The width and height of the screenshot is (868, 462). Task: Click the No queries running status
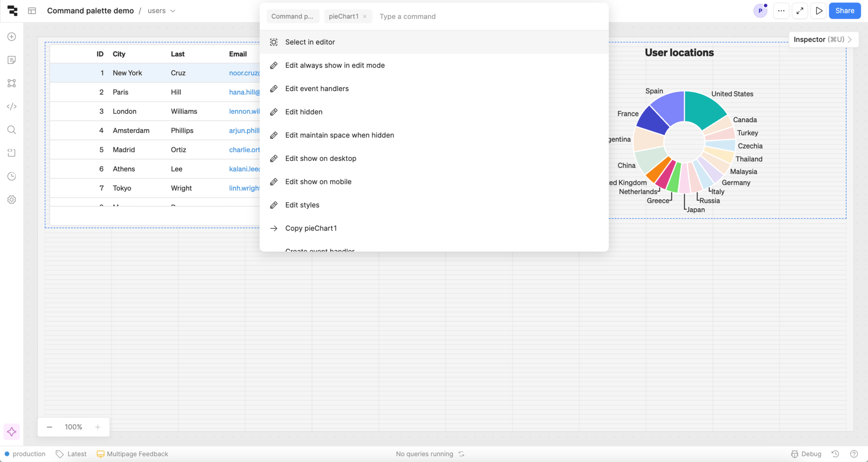pos(424,454)
